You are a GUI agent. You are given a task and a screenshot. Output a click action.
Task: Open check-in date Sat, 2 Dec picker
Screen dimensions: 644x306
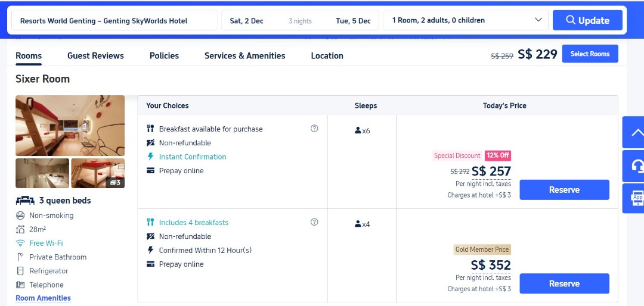pos(246,21)
